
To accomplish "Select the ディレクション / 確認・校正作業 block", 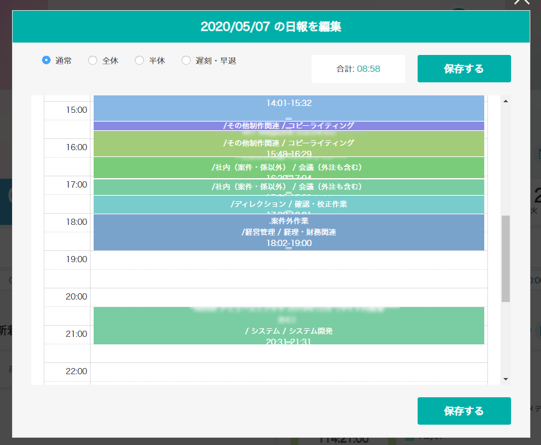I will [x=289, y=205].
